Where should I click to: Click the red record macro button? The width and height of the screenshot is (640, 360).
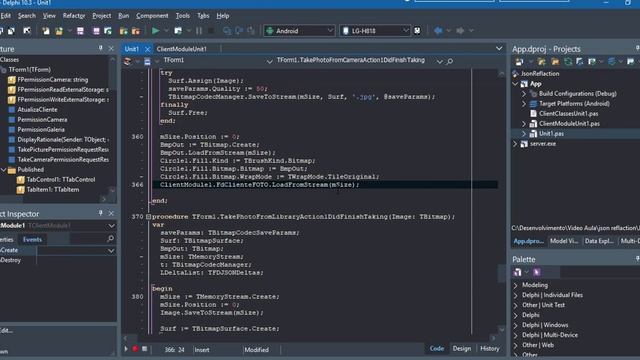click(135, 349)
